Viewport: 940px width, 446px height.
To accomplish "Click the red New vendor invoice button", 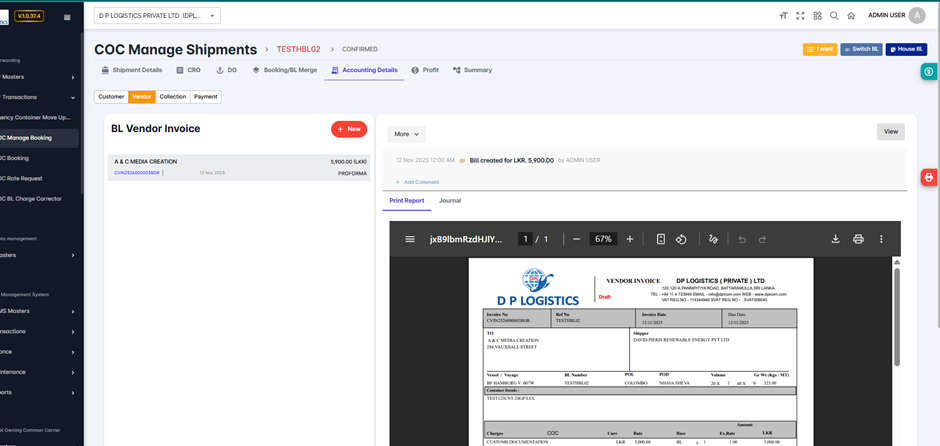I will [349, 129].
